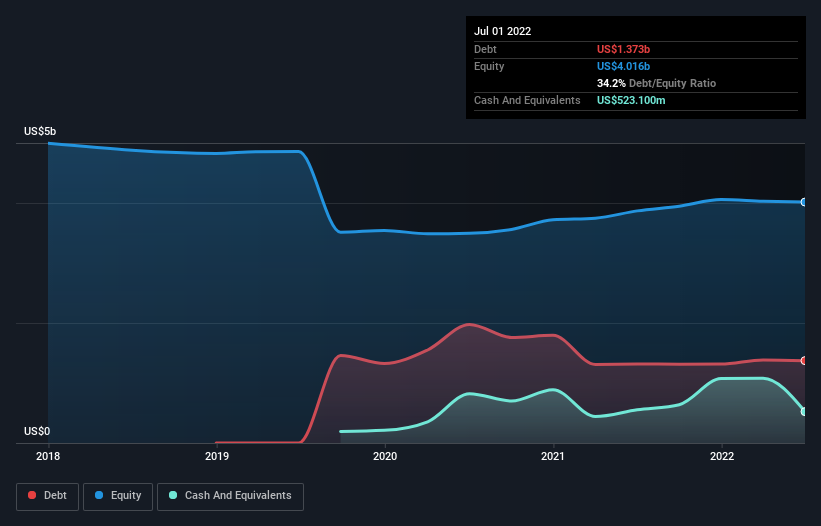Screen dimensions: 821x526
Task: Click the US$523.100m cash value
Action: tap(631, 100)
